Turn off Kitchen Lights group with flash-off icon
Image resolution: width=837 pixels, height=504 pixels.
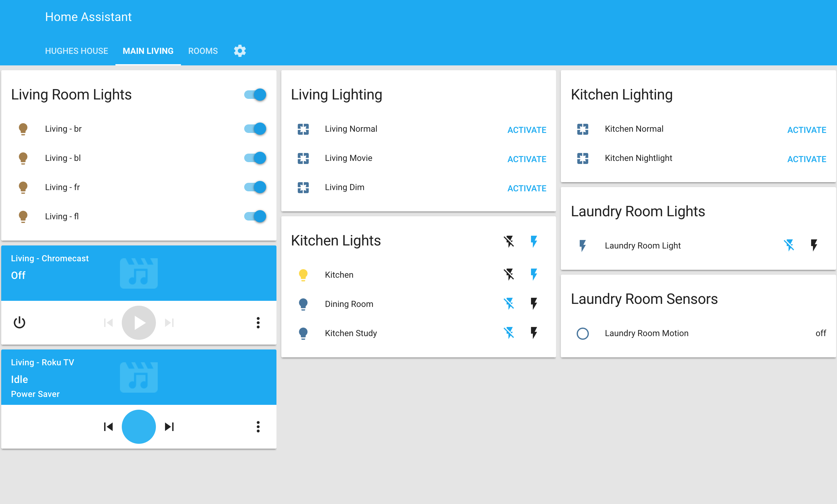(x=508, y=241)
